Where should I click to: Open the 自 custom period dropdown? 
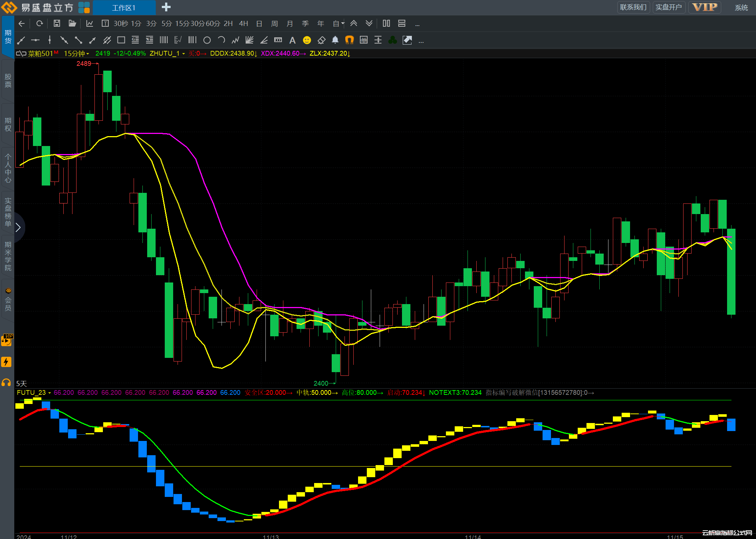pos(339,24)
